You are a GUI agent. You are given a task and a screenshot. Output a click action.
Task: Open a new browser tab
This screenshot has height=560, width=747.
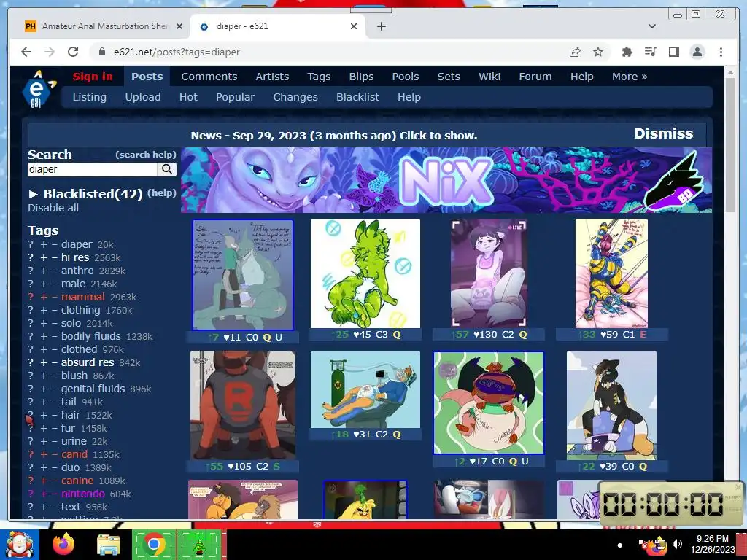(x=381, y=26)
